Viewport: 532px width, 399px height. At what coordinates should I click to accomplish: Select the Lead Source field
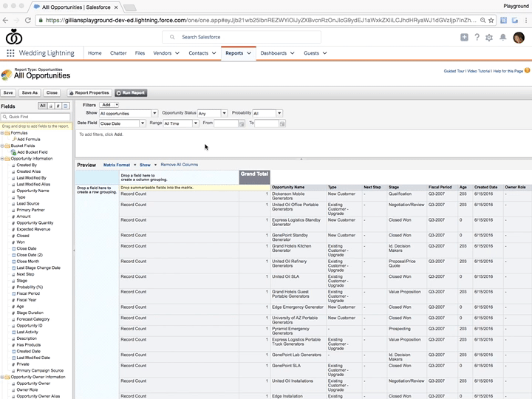[28, 204]
